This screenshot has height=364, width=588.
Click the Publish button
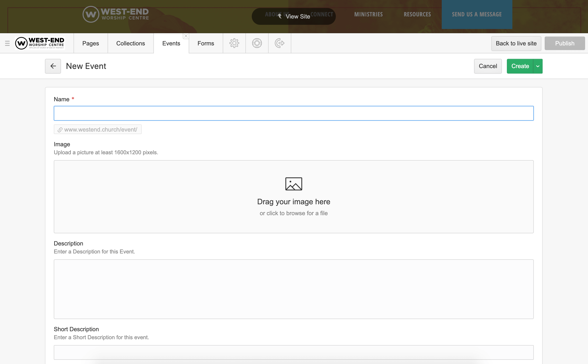(565, 43)
